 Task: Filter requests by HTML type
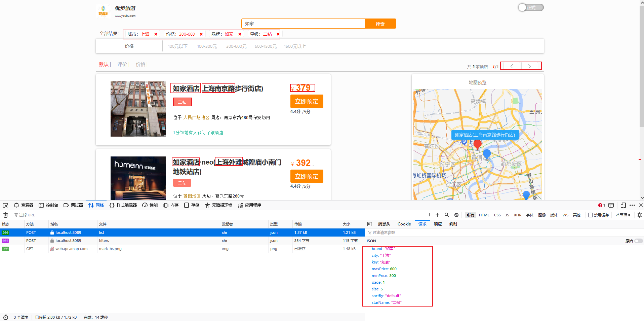click(x=484, y=215)
